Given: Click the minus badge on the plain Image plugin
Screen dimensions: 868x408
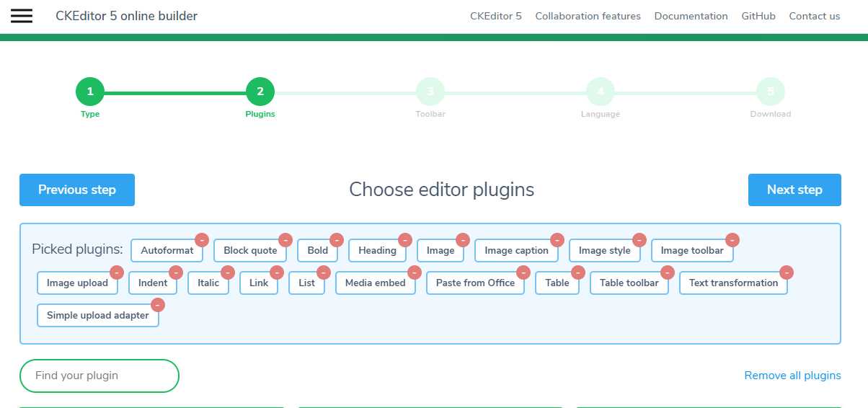Looking at the screenshot, I should 463,240.
